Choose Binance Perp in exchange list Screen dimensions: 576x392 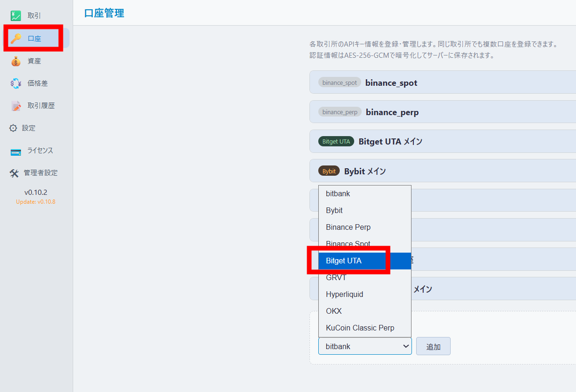click(348, 227)
